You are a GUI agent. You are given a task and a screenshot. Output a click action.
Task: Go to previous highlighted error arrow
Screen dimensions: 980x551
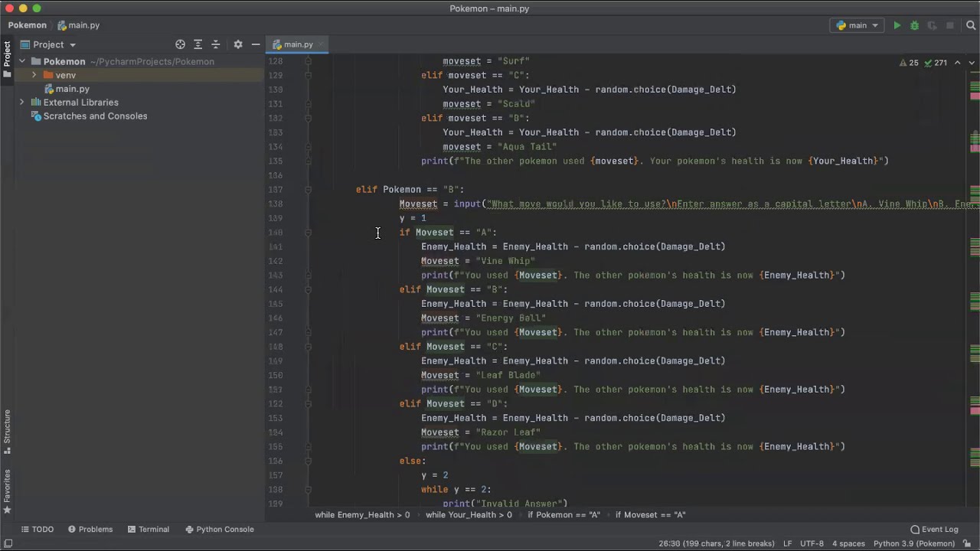pyautogui.click(x=957, y=63)
